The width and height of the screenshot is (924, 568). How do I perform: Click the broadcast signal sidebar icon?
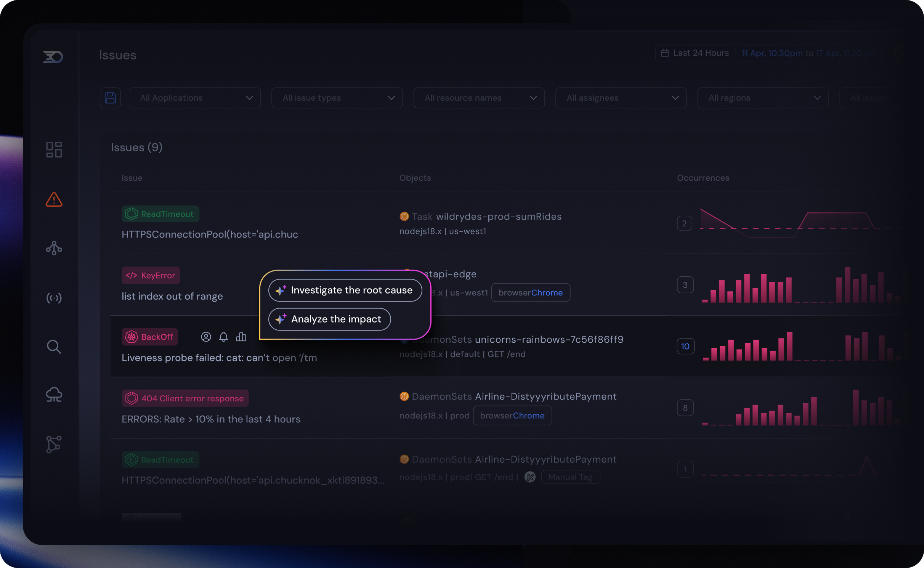coord(54,298)
